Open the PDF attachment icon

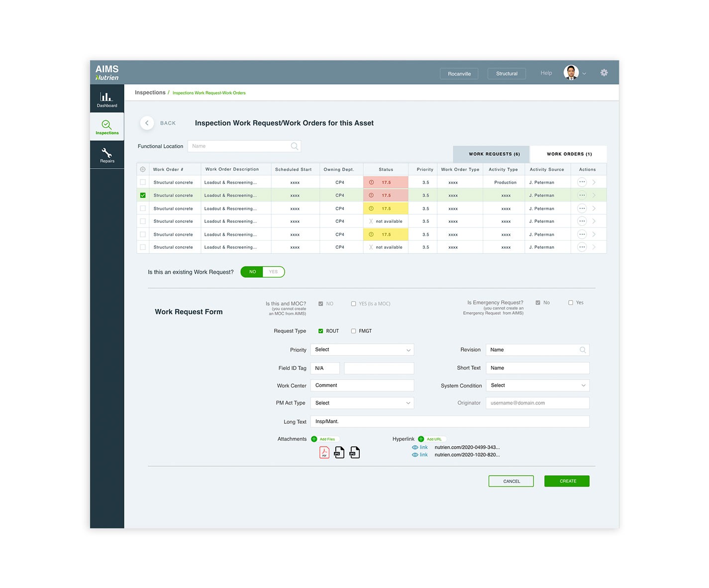tap(324, 452)
